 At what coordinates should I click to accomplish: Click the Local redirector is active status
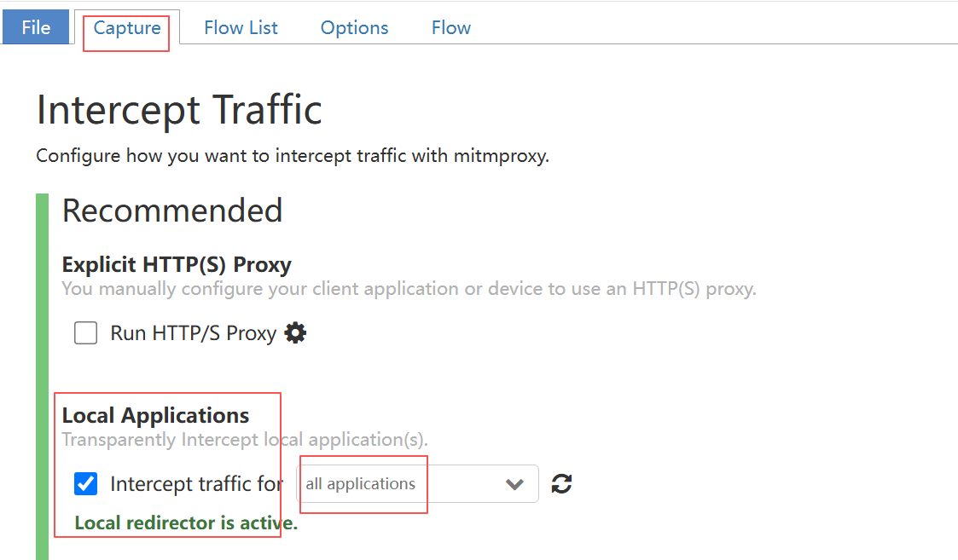(186, 522)
